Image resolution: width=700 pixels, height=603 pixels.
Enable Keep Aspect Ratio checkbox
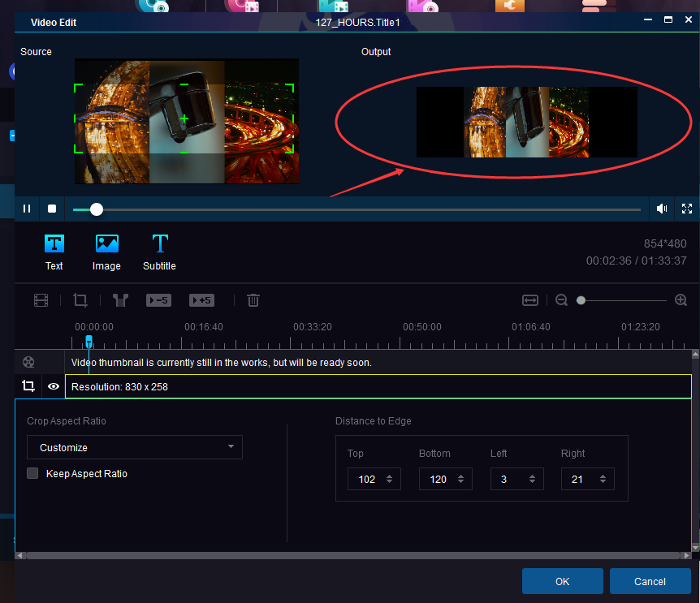[32, 473]
